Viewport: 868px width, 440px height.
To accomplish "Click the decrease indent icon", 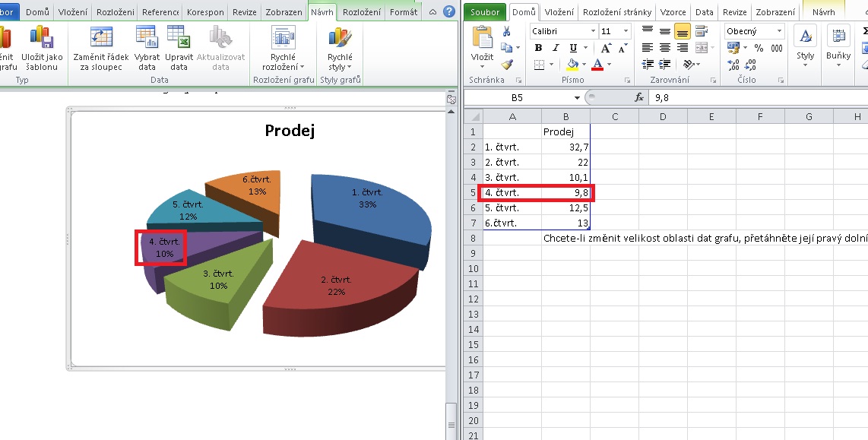I will 647,65.
